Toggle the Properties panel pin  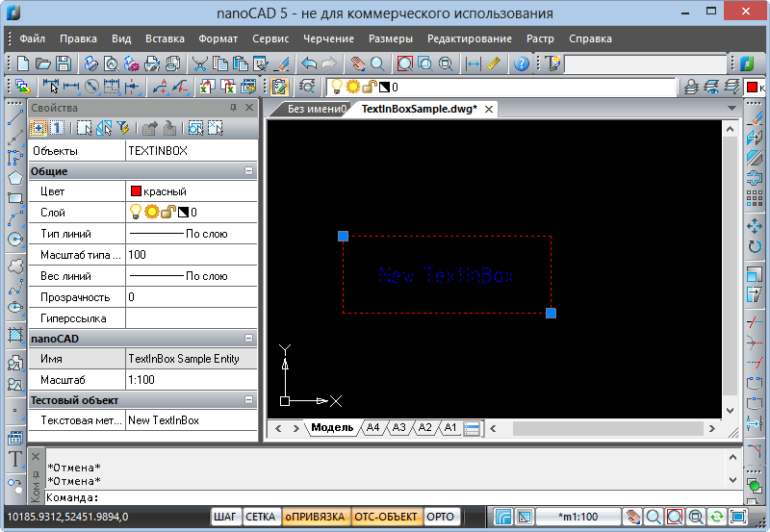coord(233,108)
